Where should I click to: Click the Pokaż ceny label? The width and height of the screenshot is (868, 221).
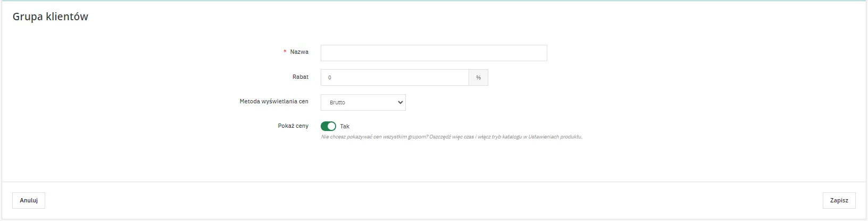pyautogui.click(x=293, y=126)
